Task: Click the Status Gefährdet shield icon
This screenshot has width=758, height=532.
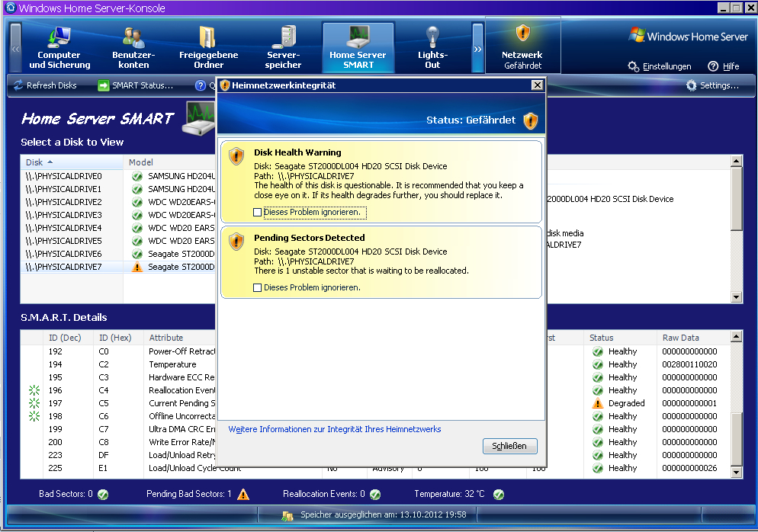Action: [x=531, y=120]
